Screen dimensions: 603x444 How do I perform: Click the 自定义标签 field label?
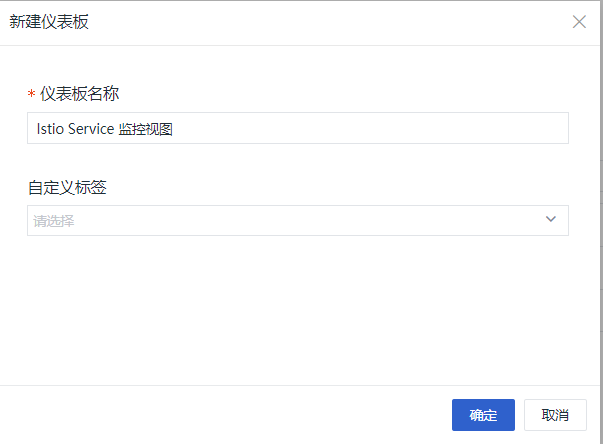67,188
